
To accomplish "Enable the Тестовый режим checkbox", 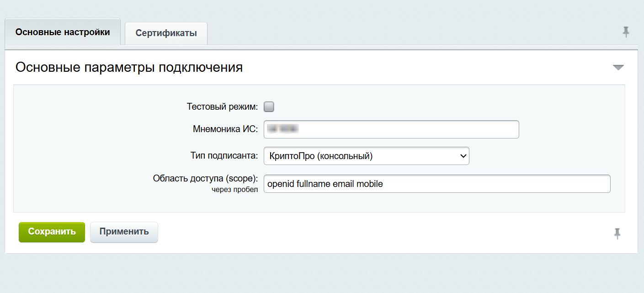I will pos(269,107).
